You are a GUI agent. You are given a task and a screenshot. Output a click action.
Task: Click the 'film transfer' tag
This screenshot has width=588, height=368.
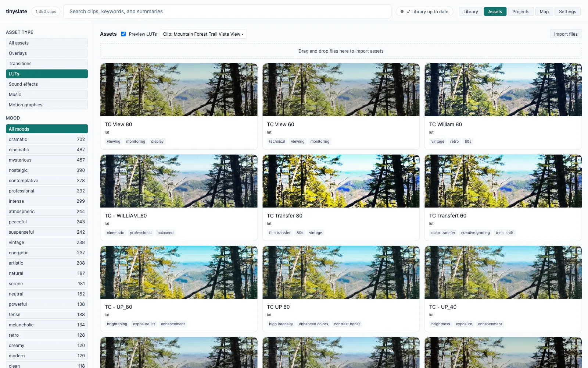coord(280,233)
